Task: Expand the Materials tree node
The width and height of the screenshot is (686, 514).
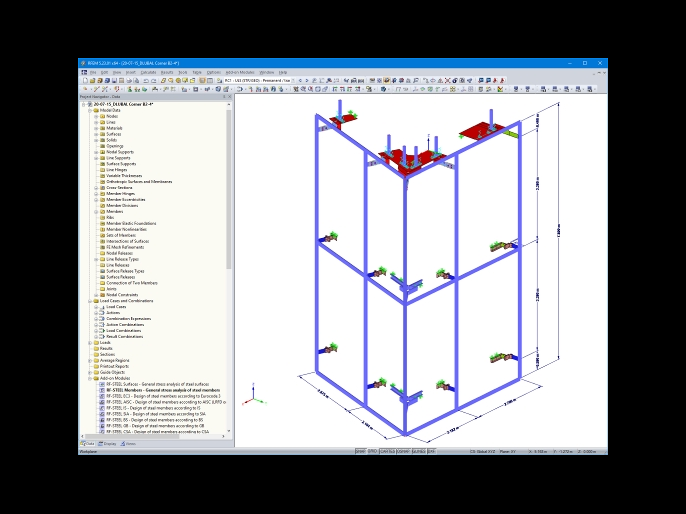Action: point(96,128)
